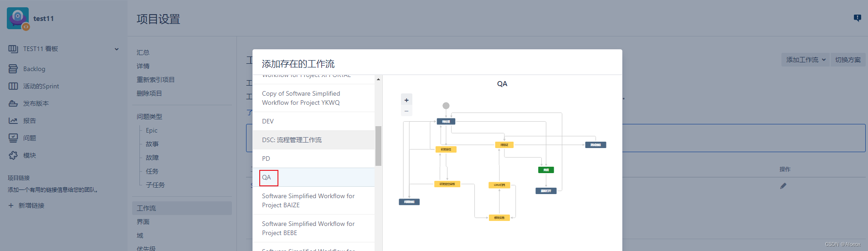This screenshot has width=868, height=251.
Task: Click the 模块 puzzle piece icon
Action: (x=13, y=155)
